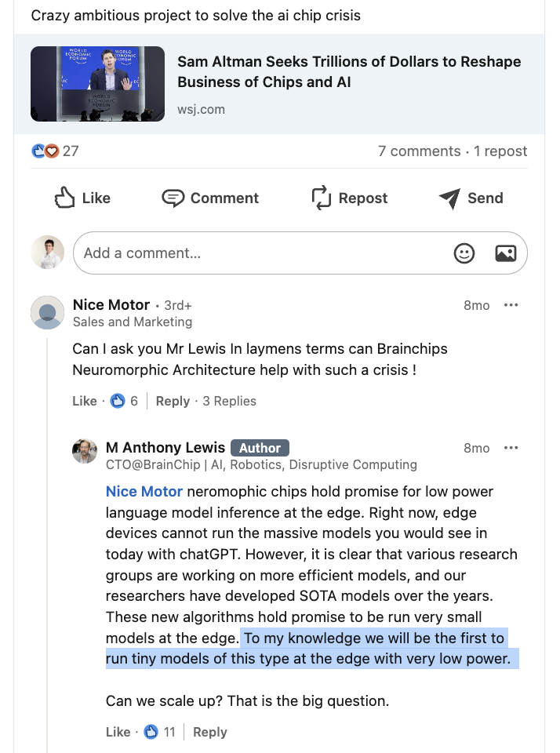
Task: Click the Send paper plane icon
Action: pos(449,198)
